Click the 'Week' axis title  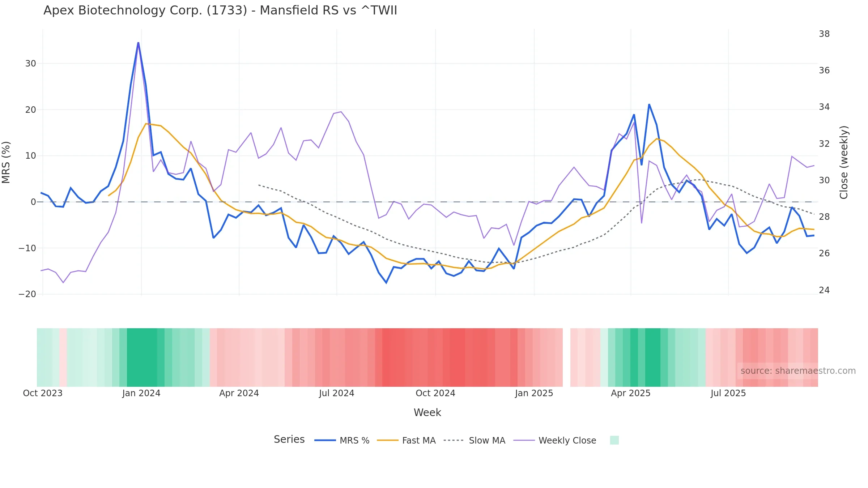(x=427, y=413)
